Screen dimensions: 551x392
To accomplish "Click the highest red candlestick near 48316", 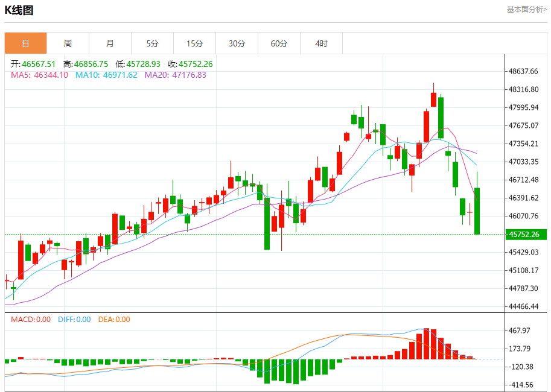I will coord(434,100).
